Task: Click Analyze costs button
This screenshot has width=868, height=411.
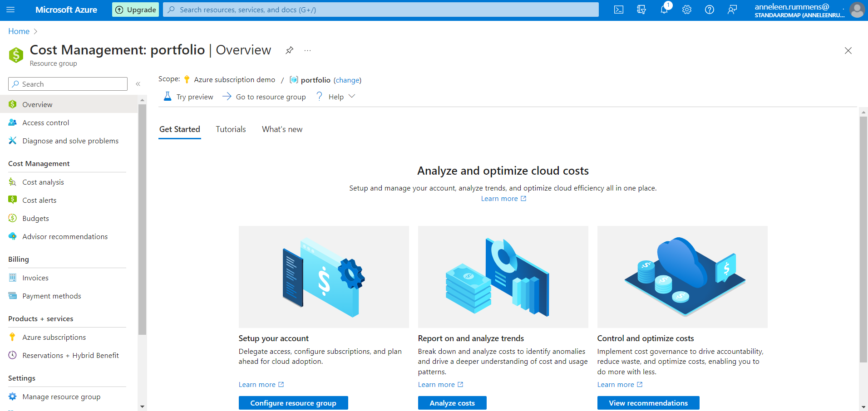Action: click(452, 403)
